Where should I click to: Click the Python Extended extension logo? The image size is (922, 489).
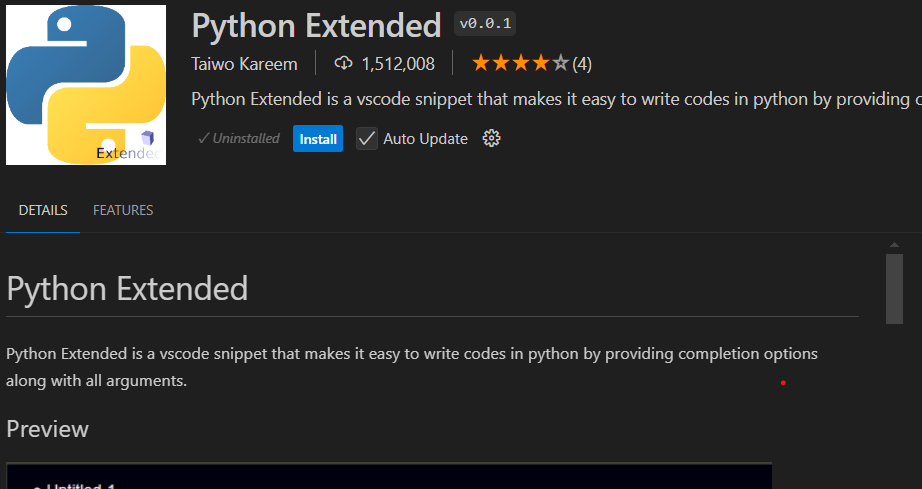click(86, 85)
